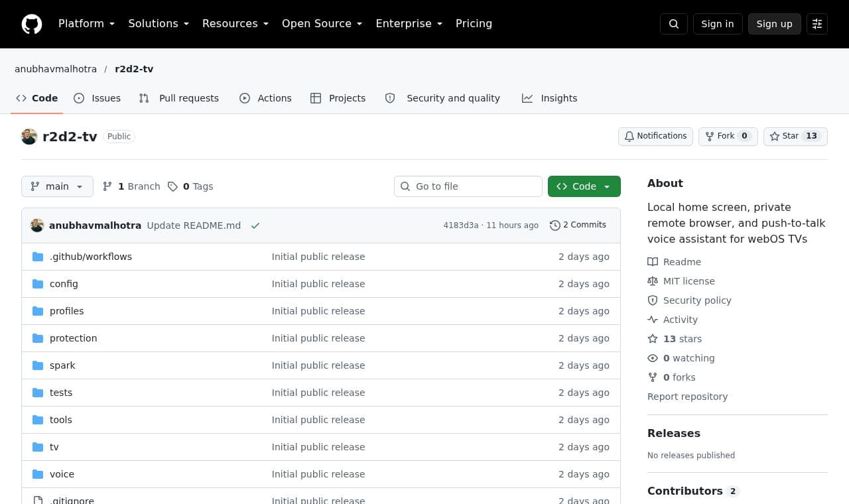The width and height of the screenshot is (849, 504).
Task: Click the branch icon beside 1 Branch
Action: click(107, 186)
